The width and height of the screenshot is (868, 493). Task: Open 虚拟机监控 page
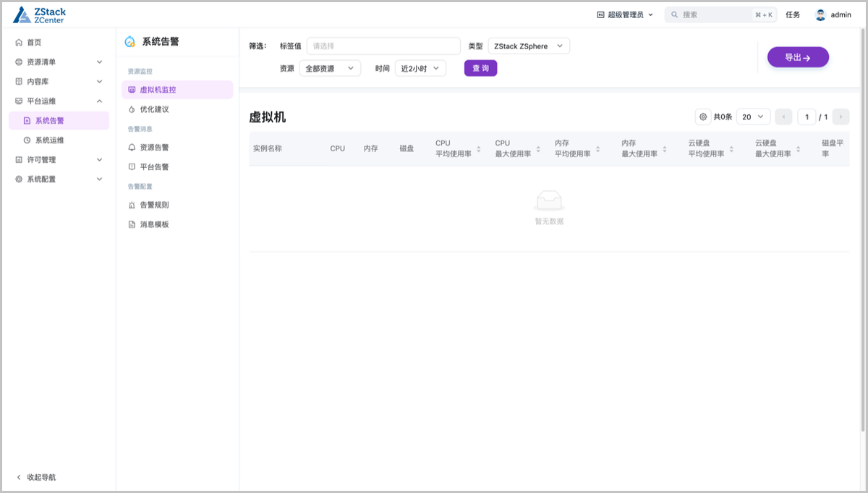[x=177, y=90]
